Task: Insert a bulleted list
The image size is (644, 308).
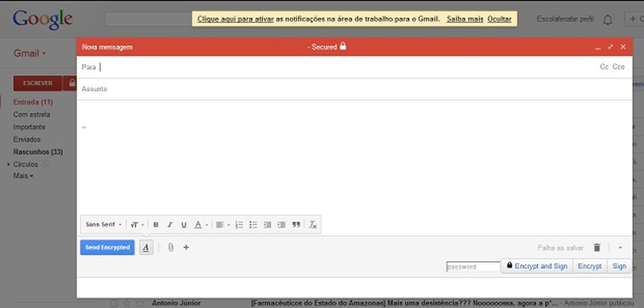Action: point(253,225)
